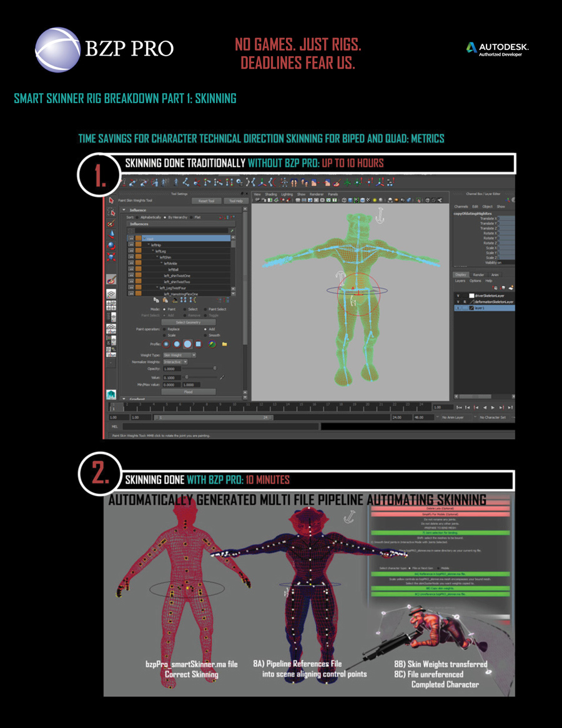Go to start of playback range
This screenshot has height=728, width=562.
point(458,407)
